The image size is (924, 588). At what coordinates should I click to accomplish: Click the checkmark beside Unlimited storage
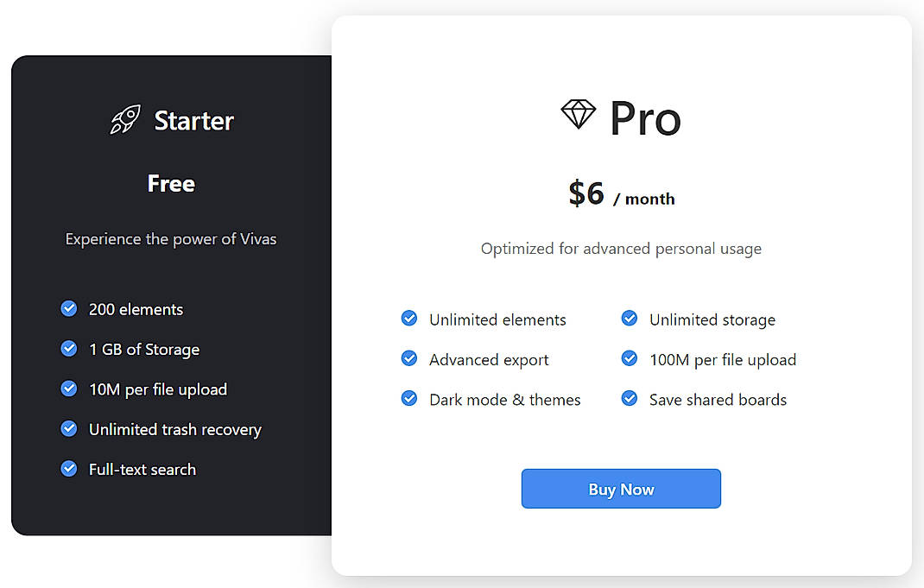point(629,318)
